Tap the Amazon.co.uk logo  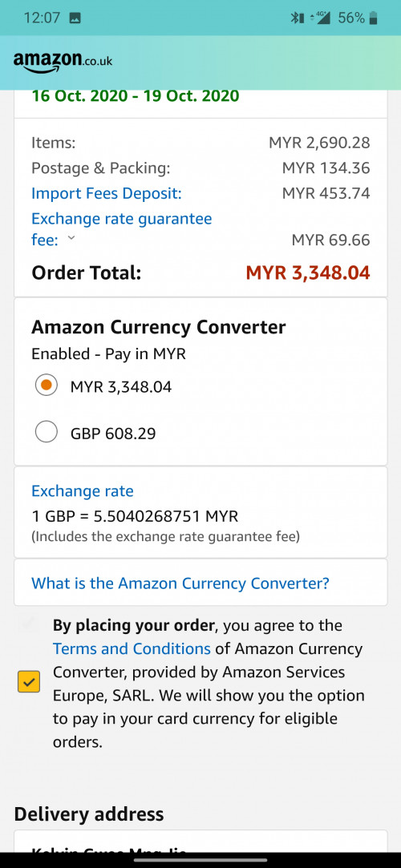63,62
